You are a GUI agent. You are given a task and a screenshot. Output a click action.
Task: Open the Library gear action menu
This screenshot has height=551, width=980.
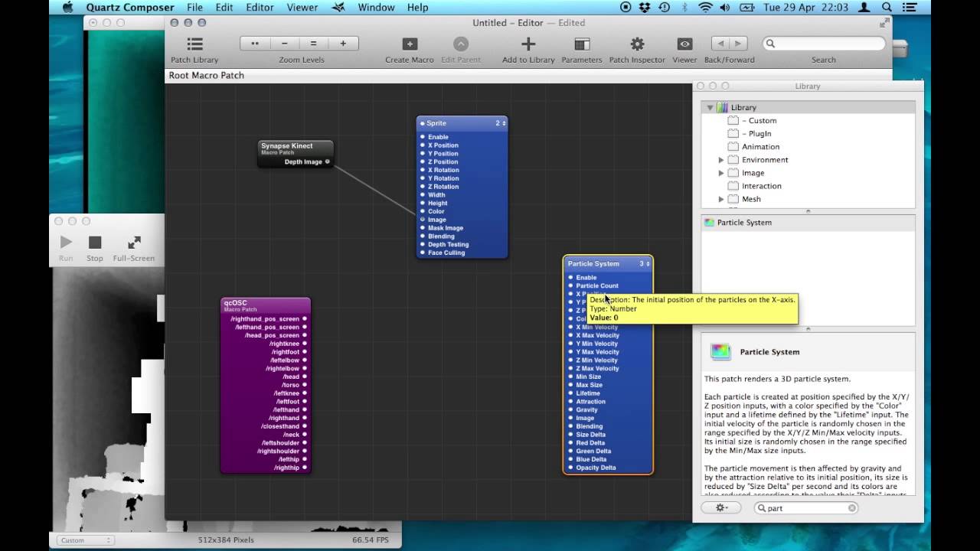pos(722,507)
